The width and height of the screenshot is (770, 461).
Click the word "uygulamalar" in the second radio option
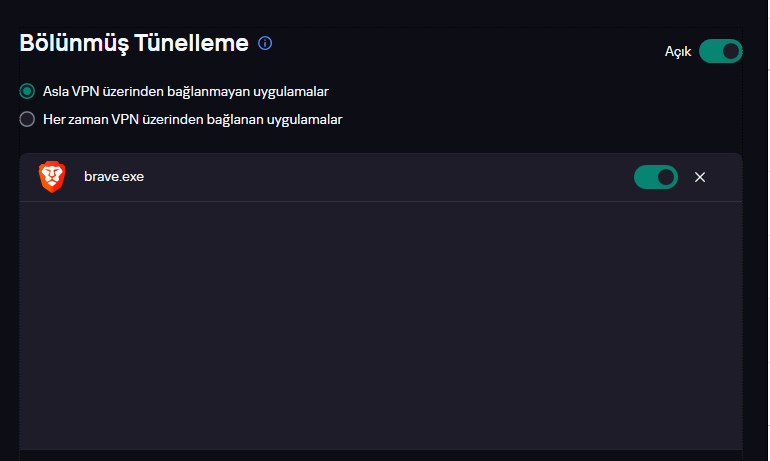click(x=308, y=119)
